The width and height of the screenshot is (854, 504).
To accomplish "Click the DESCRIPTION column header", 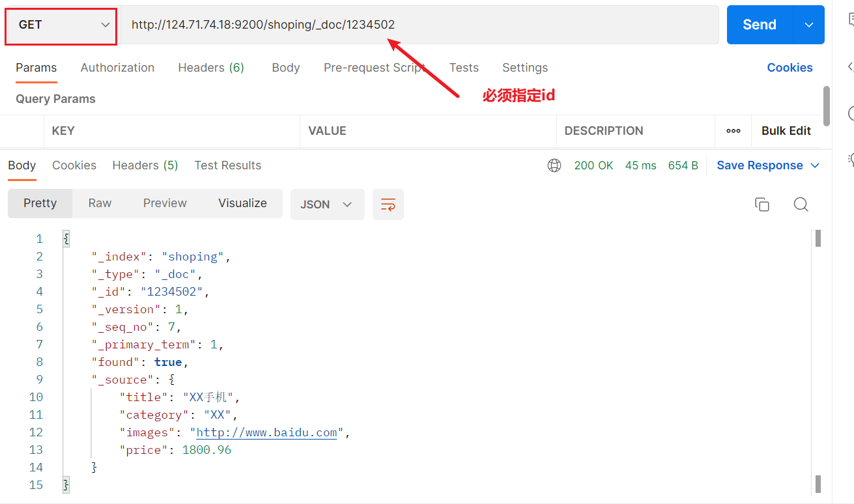I will tap(604, 131).
